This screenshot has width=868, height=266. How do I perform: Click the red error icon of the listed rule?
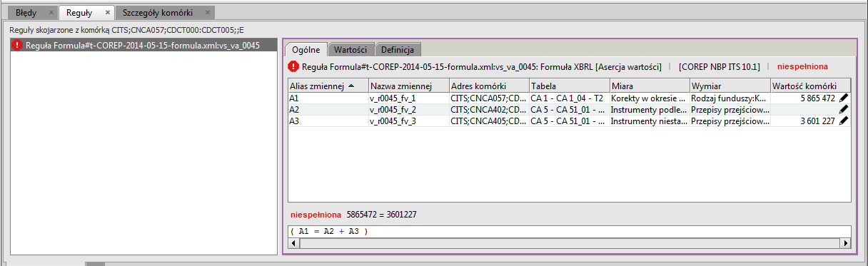pyautogui.click(x=18, y=46)
